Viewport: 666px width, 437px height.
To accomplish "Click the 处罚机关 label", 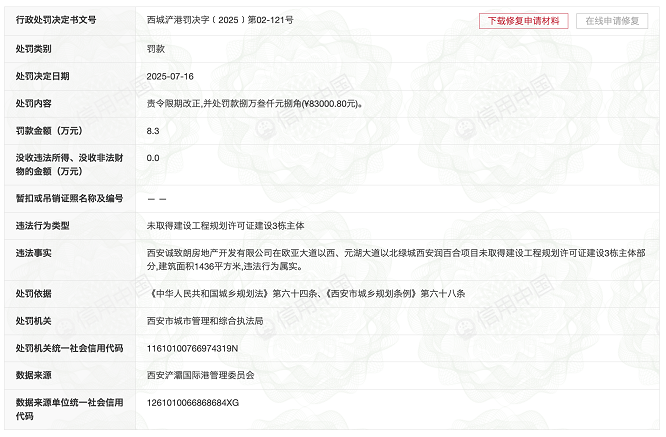I will coord(34,321).
